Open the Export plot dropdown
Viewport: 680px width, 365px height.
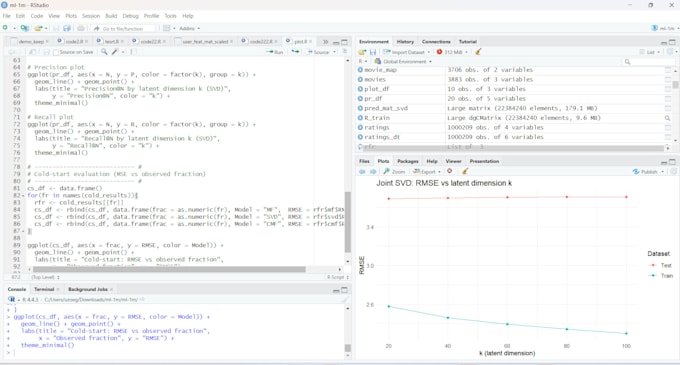point(427,172)
